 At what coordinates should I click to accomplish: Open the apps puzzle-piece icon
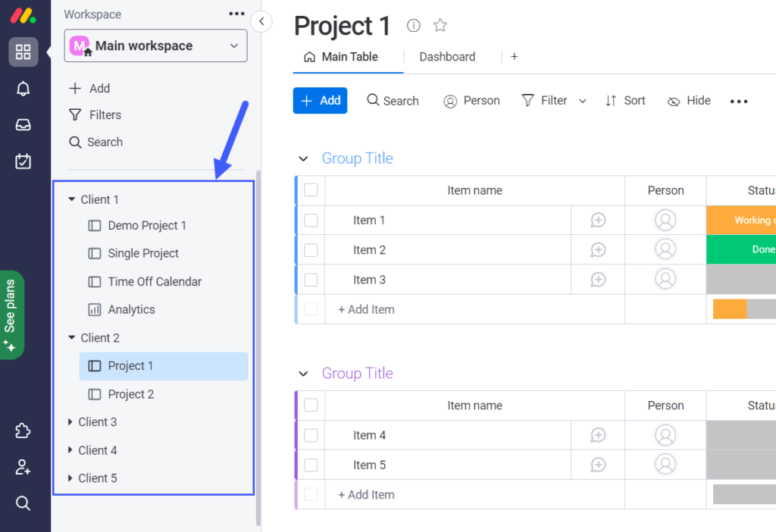pos(23,430)
